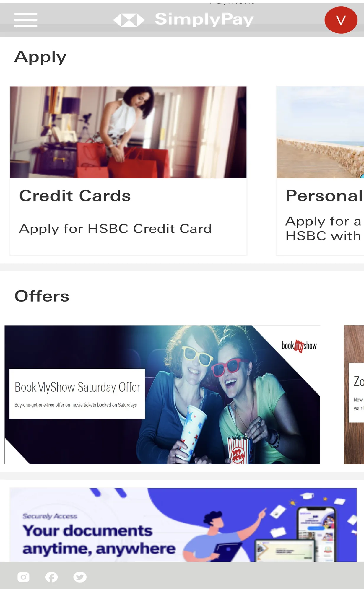Tap Apply for HSBC Credit Card text
364x589 pixels.
(116, 229)
